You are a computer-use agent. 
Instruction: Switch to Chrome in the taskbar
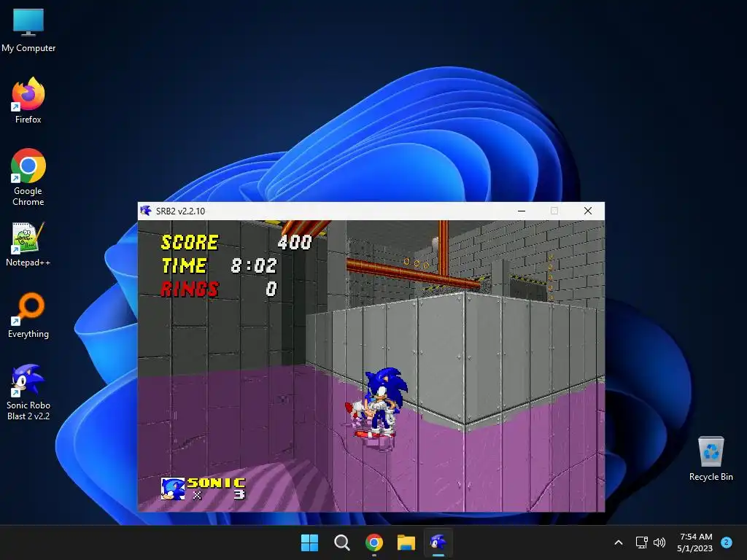(x=374, y=542)
